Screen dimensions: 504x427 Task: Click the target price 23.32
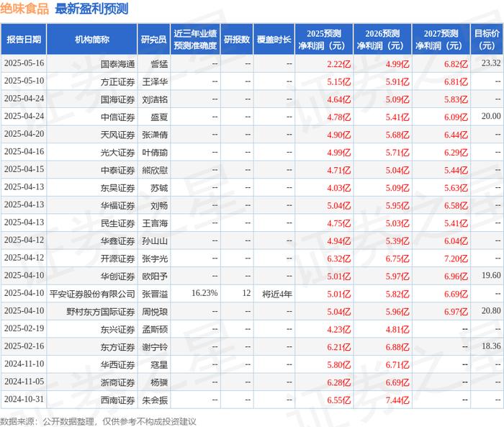[491, 63]
